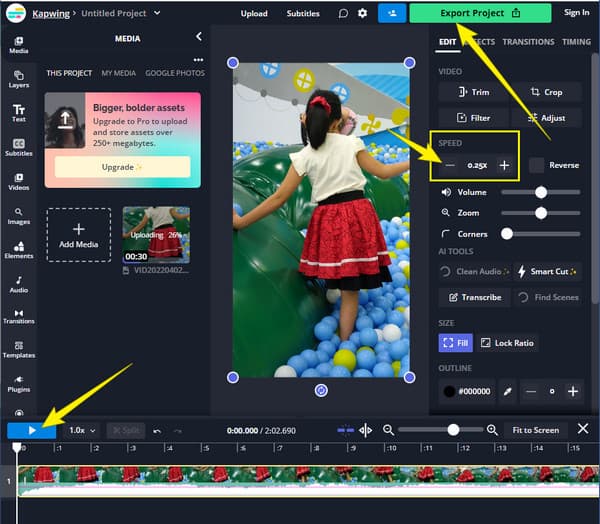Open the Untitled Project dropdown arrow
Screen dimensions: 600x524
tap(157, 13)
